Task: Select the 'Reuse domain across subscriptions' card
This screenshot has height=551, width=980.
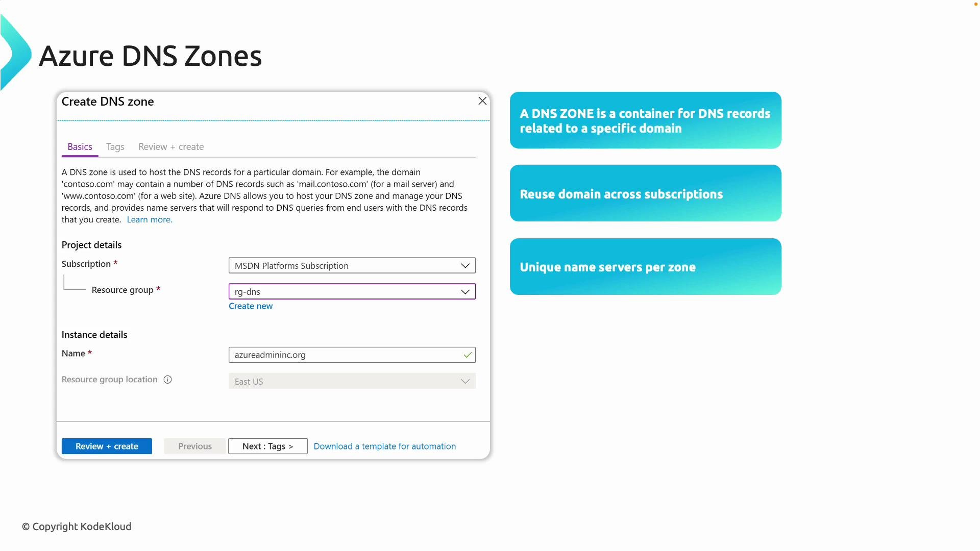Action: pyautogui.click(x=646, y=193)
